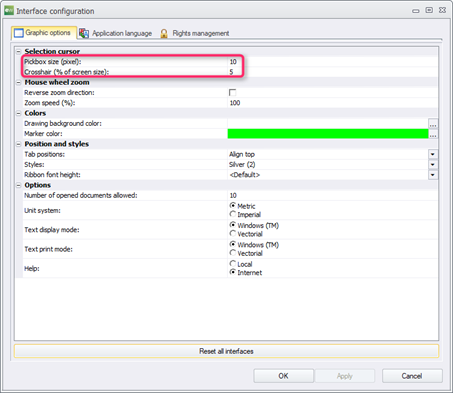This screenshot has height=393, width=453.
Task: Click the Reset all interfaces button
Action: point(226,351)
